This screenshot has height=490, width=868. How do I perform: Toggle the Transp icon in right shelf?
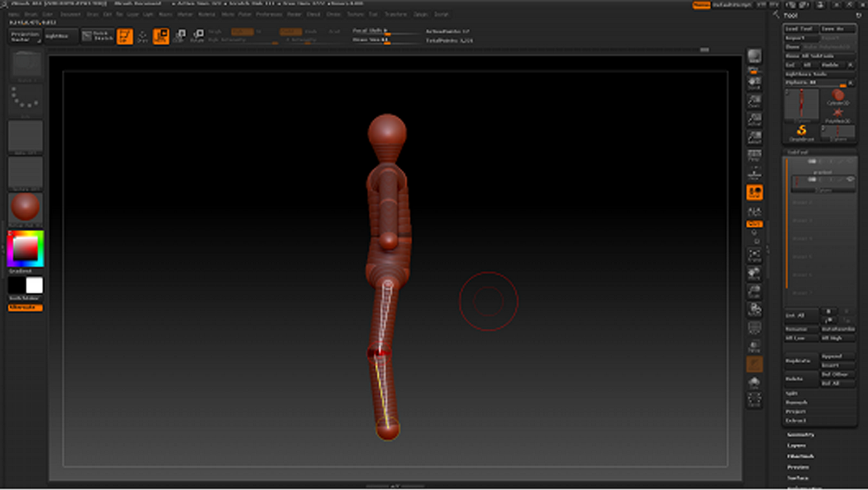[754, 346]
